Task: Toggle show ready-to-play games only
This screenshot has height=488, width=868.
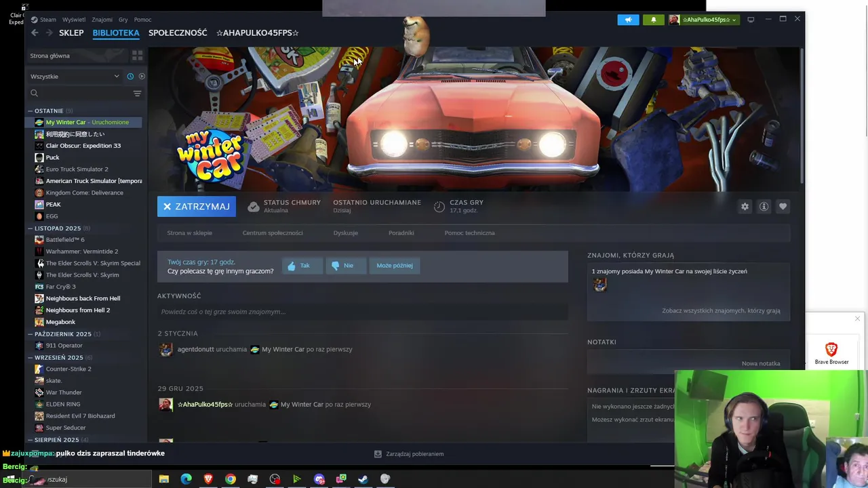Action: point(142,76)
